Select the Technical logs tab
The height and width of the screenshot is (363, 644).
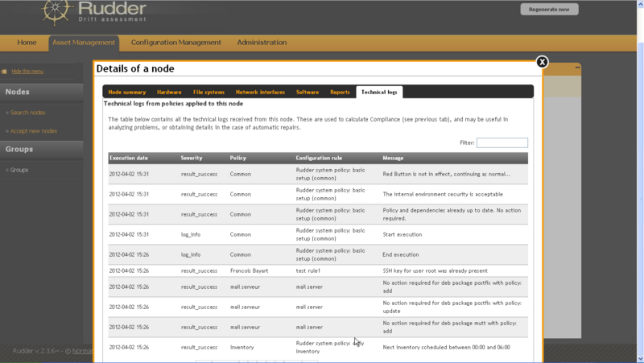pos(379,92)
